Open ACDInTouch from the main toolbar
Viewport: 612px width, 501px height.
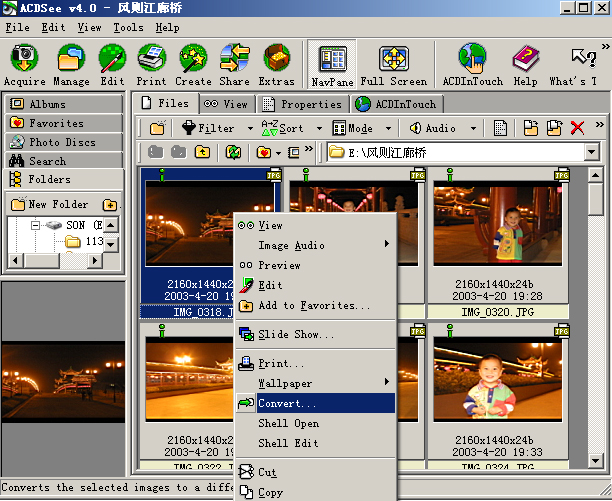473,64
